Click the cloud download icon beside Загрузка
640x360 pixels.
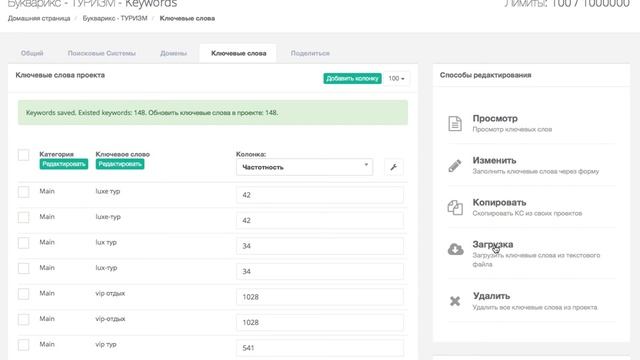(456, 249)
